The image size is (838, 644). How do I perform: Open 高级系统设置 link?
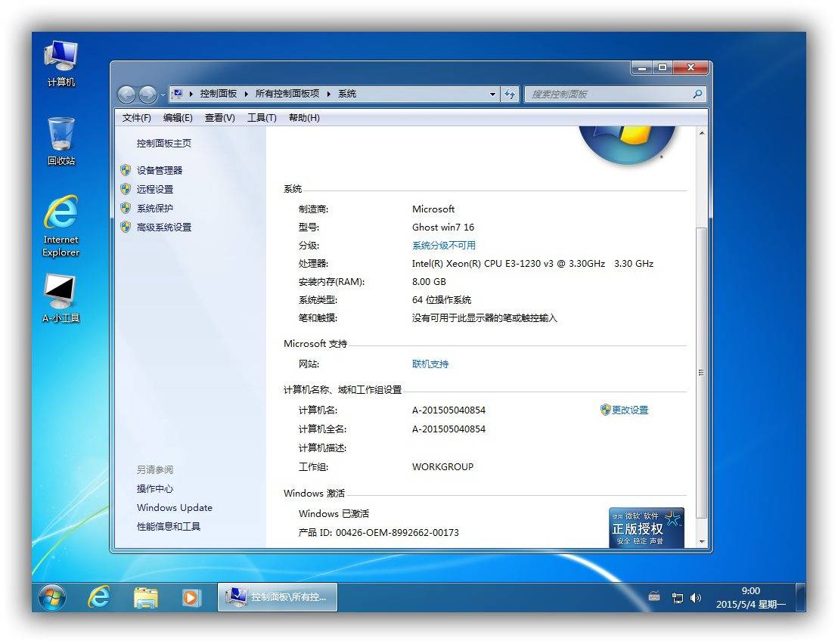(x=164, y=227)
